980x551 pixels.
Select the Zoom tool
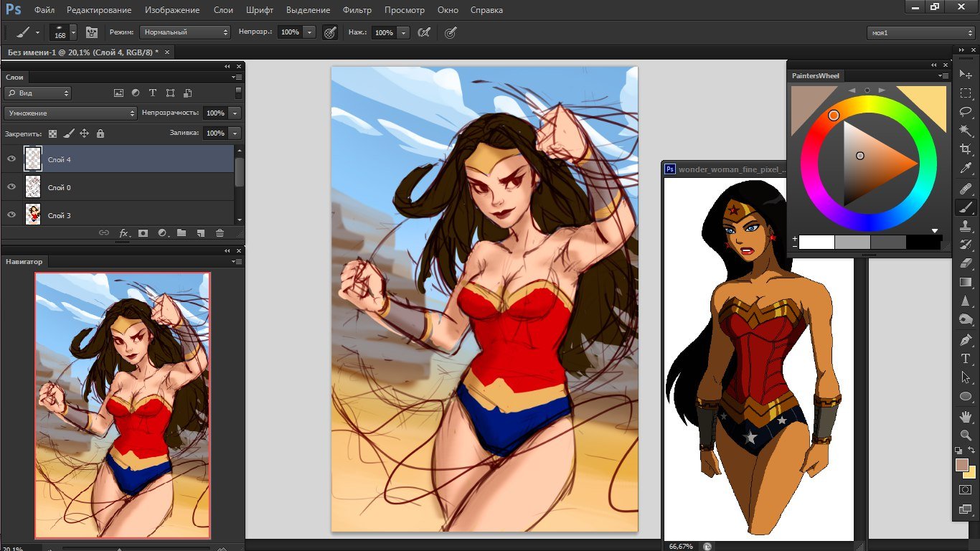pos(966,435)
